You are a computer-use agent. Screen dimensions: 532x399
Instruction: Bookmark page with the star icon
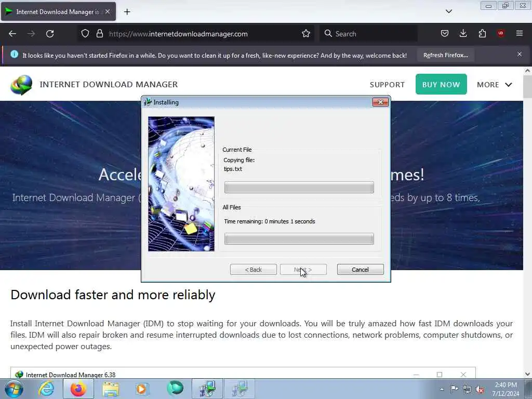tap(306, 34)
